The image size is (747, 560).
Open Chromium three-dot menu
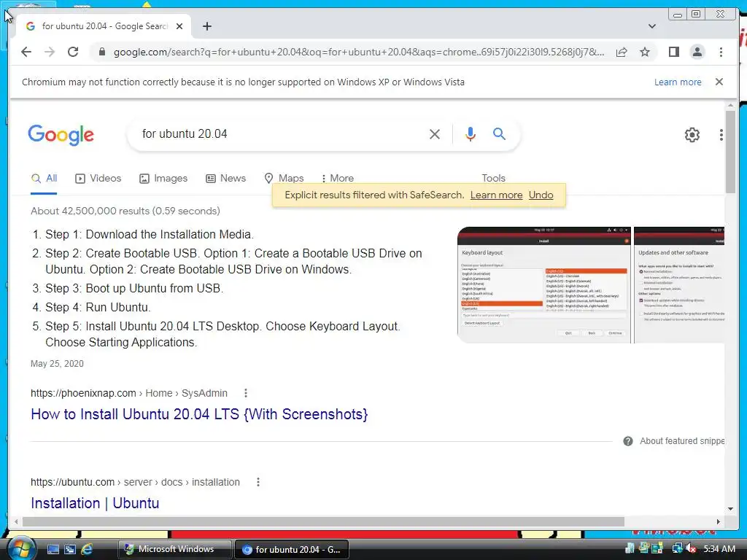point(721,52)
